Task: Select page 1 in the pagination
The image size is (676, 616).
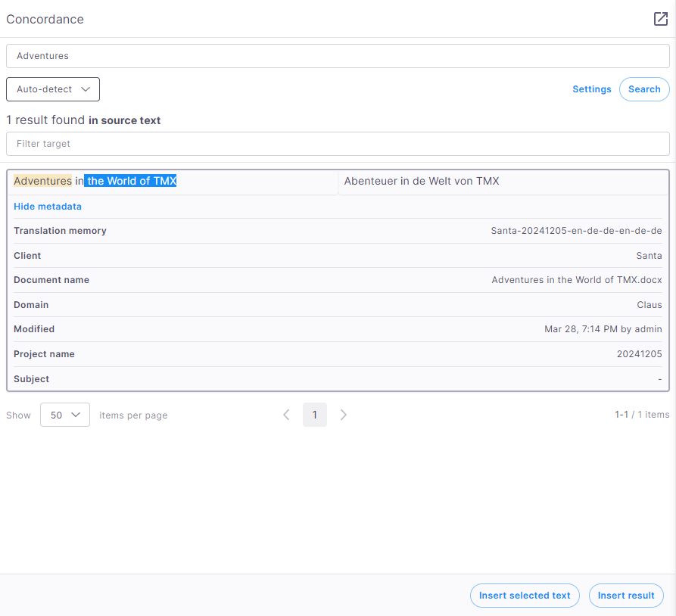Action: pyautogui.click(x=315, y=415)
